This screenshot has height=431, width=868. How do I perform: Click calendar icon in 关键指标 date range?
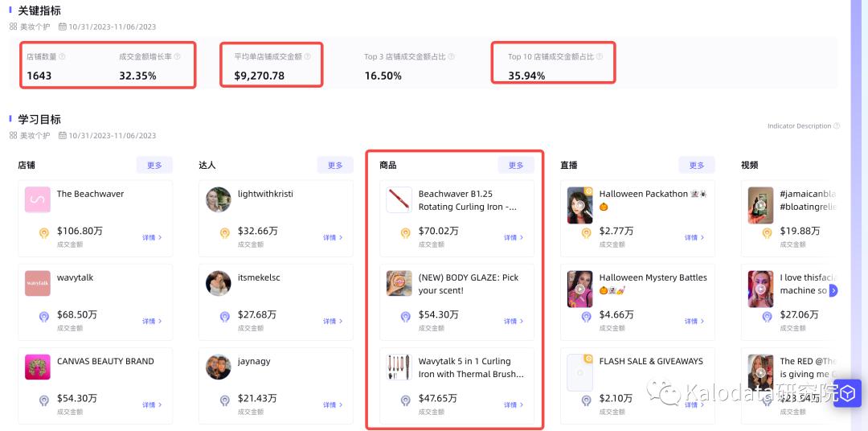[63, 27]
